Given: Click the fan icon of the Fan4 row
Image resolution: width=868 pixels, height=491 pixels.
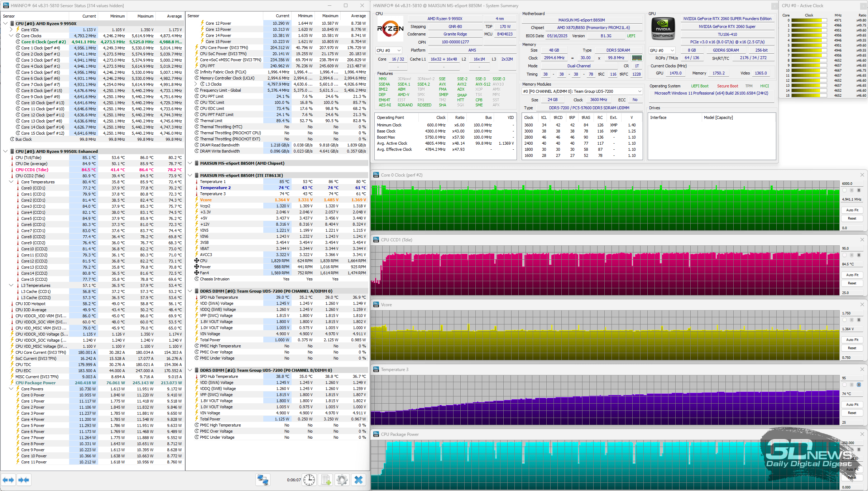Looking at the screenshot, I should tap(196, 273).
